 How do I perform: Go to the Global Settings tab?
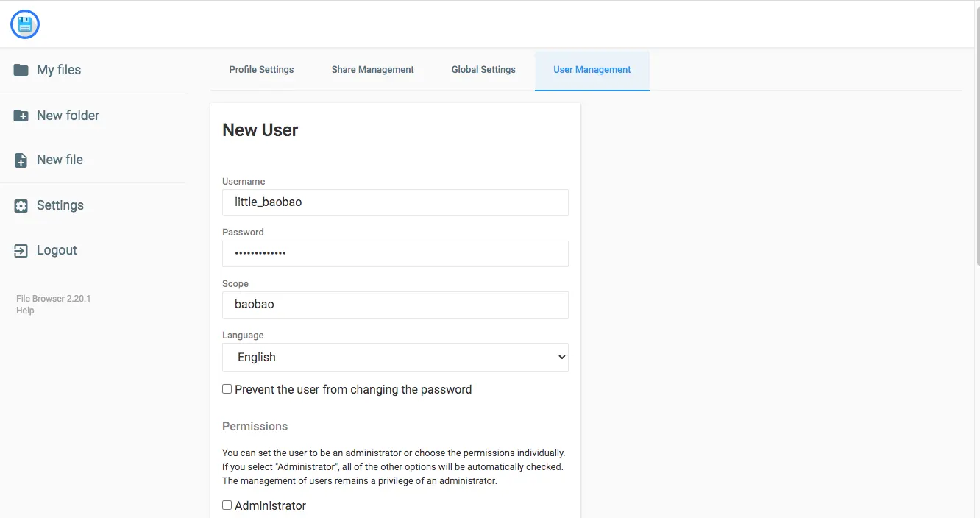point(483,70)
